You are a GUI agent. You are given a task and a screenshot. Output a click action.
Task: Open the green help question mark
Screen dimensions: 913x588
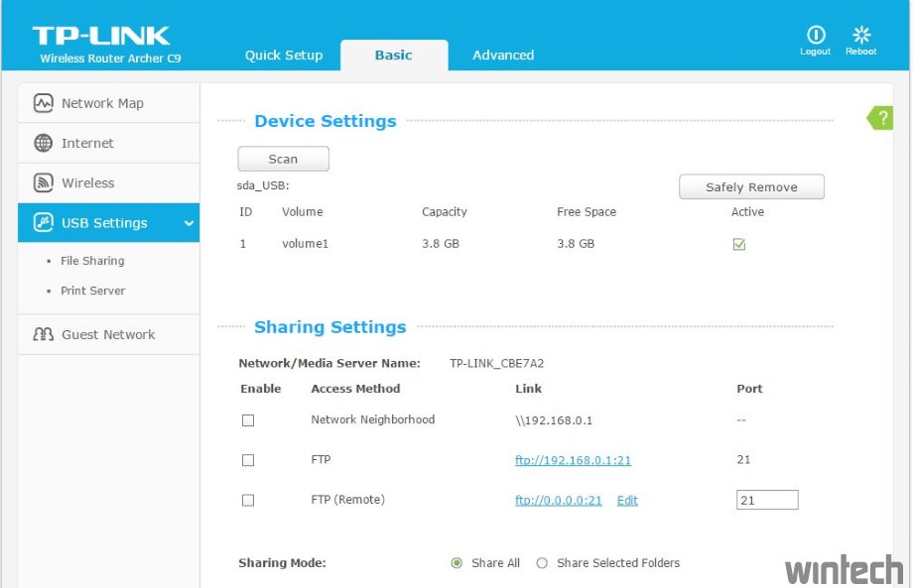[880, 118]
